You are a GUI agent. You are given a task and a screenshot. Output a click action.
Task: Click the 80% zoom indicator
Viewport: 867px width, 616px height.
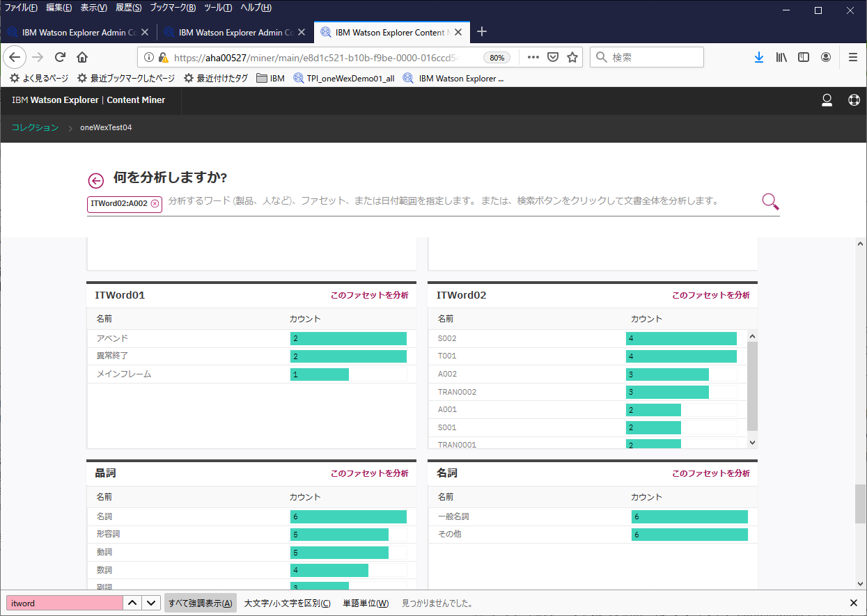click(497, 58)
